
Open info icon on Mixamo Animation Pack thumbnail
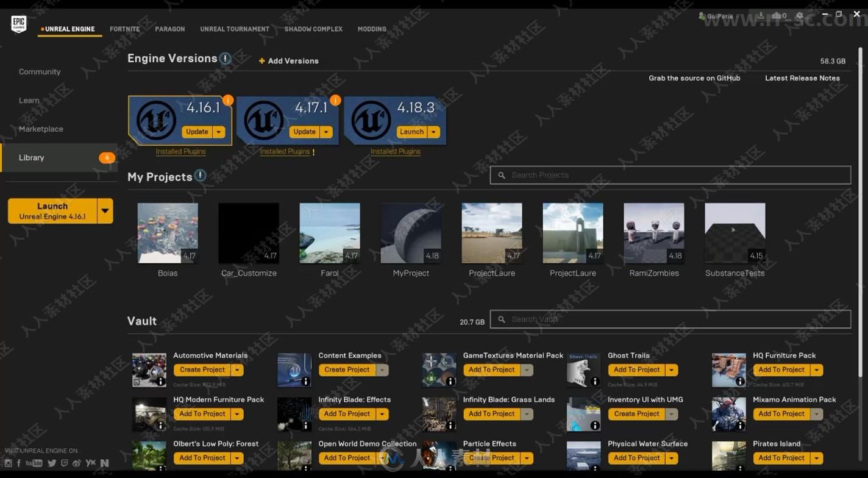tap(740, 426)
